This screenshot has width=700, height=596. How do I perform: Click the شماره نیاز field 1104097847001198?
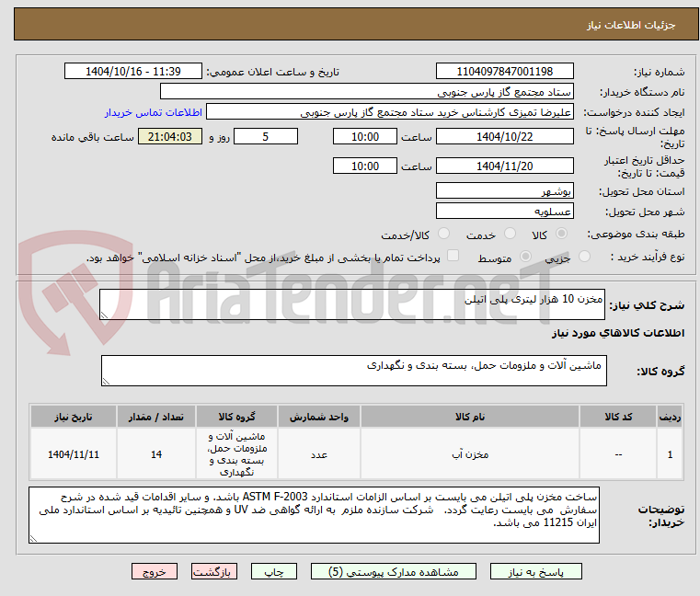(x=504, y=71)
